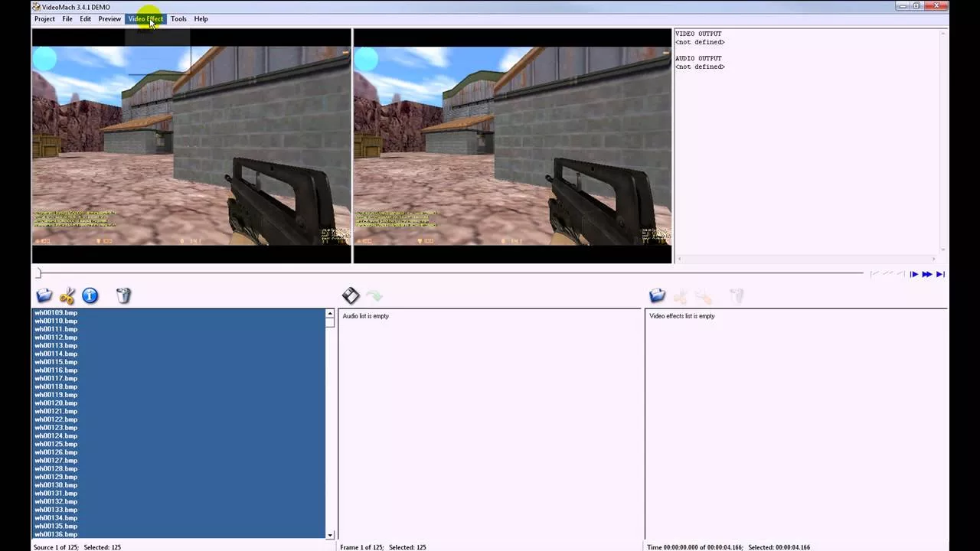Screen dimensions: 980x551
Task: Open the video effects folder icon
Action: pyautogui.click(x=657, y=295)
